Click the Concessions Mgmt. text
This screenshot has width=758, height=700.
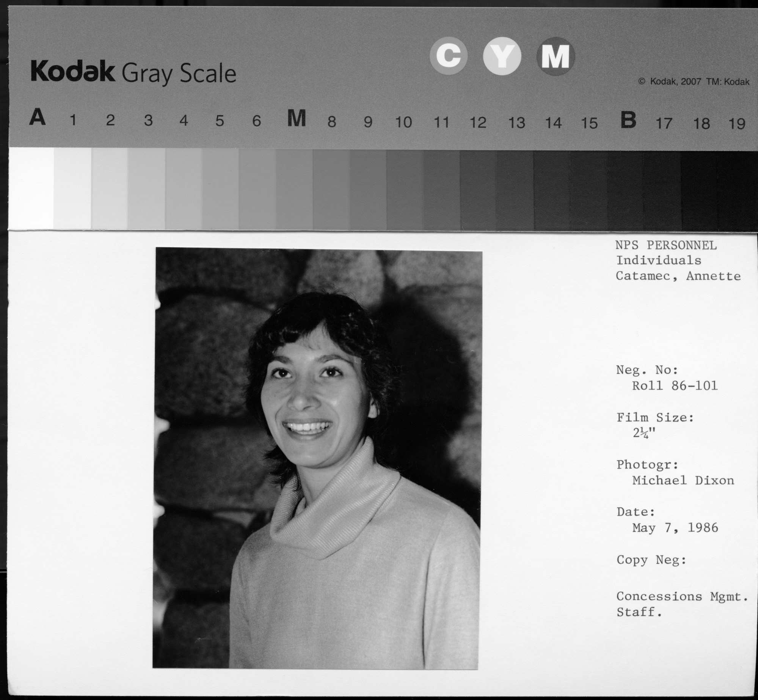tap(682, 596)
